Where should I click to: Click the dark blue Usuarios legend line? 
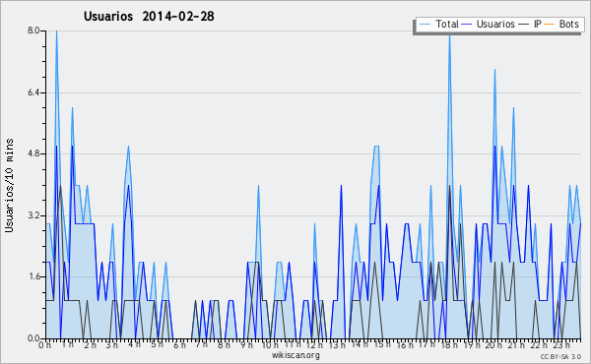pos(467,25)
